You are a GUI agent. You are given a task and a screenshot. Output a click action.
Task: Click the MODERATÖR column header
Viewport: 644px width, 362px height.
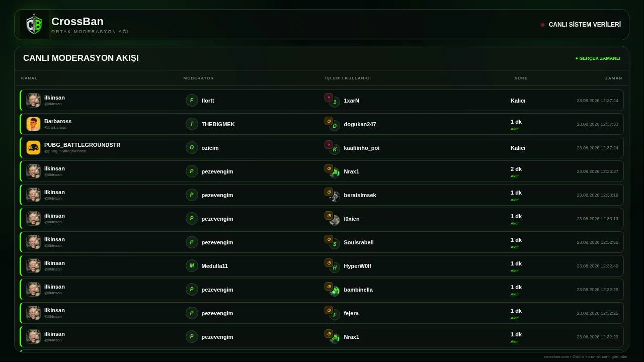[x=198, y=78]
